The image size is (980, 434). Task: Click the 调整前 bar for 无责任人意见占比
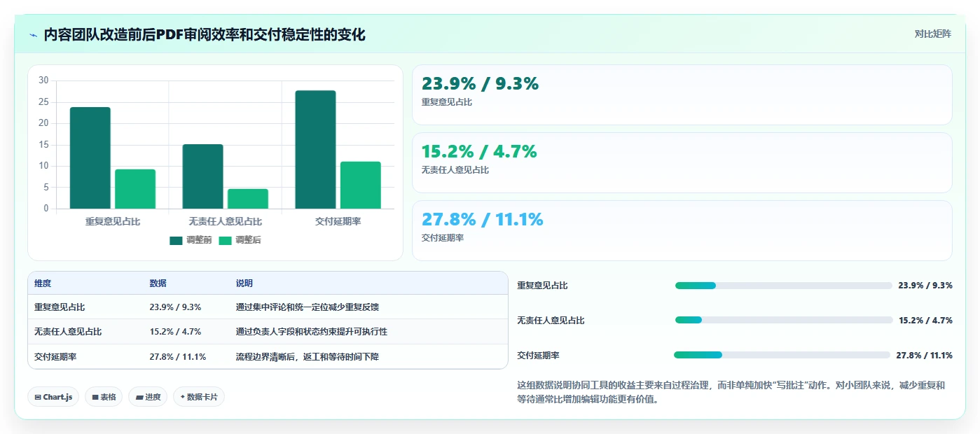(202, 176)
